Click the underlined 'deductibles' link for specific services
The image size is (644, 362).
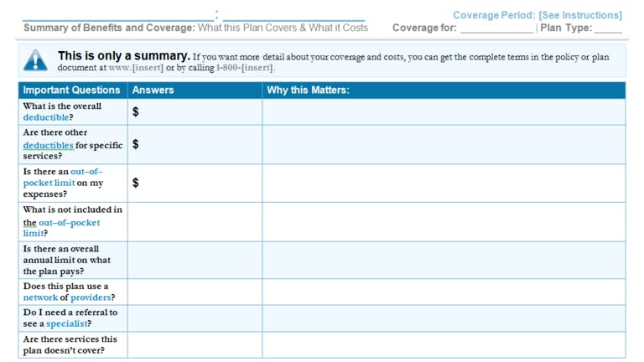(x=48, y=146)
